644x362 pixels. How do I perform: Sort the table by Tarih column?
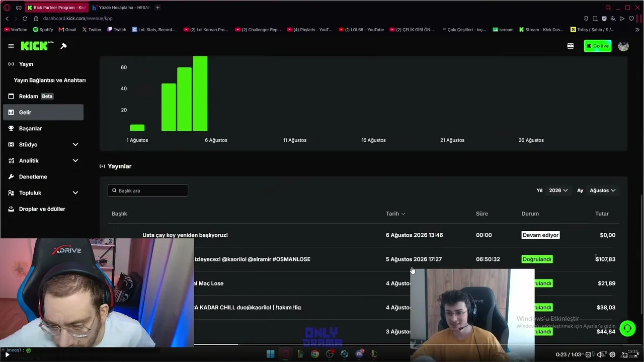click(x=395, y=214)
